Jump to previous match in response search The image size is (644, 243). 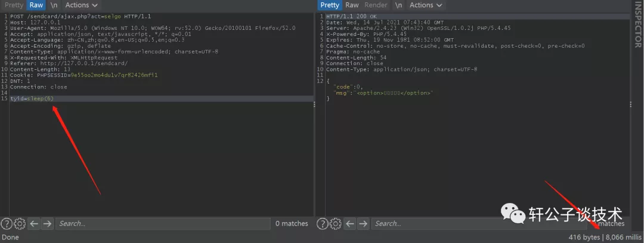click(x=349, y=224)
